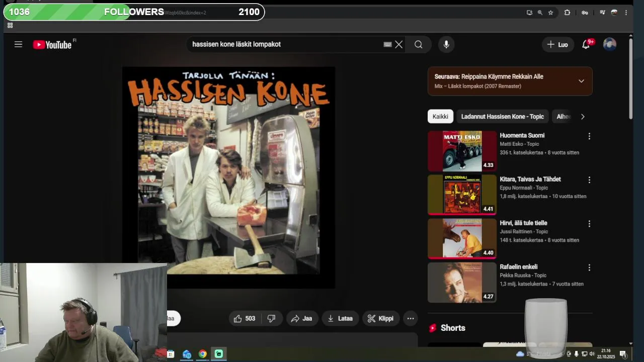Switch to Chrome in the taskbar
The height and width of the screenshot is (362, 644).
pyautogui.click(x=202, y=354)
